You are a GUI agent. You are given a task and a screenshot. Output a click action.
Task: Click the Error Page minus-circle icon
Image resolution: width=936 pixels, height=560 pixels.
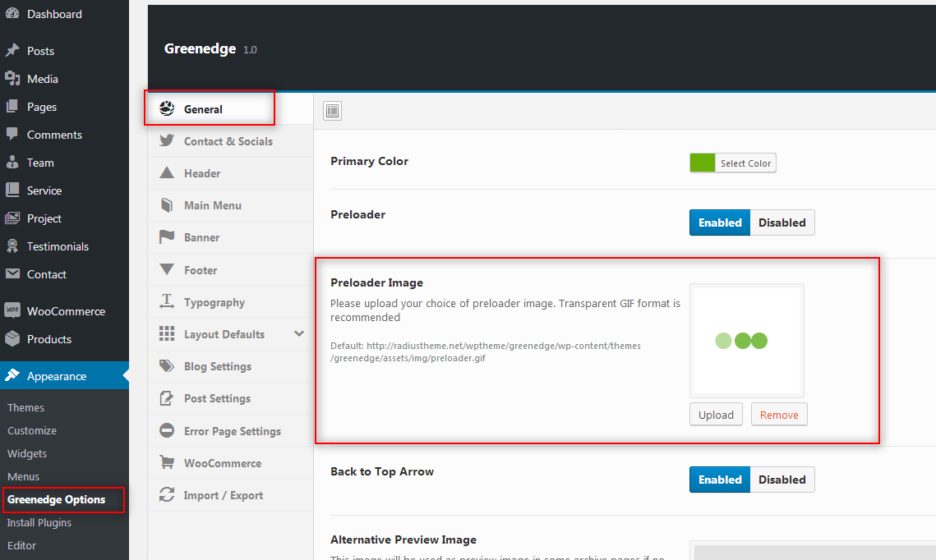point(167,430)
